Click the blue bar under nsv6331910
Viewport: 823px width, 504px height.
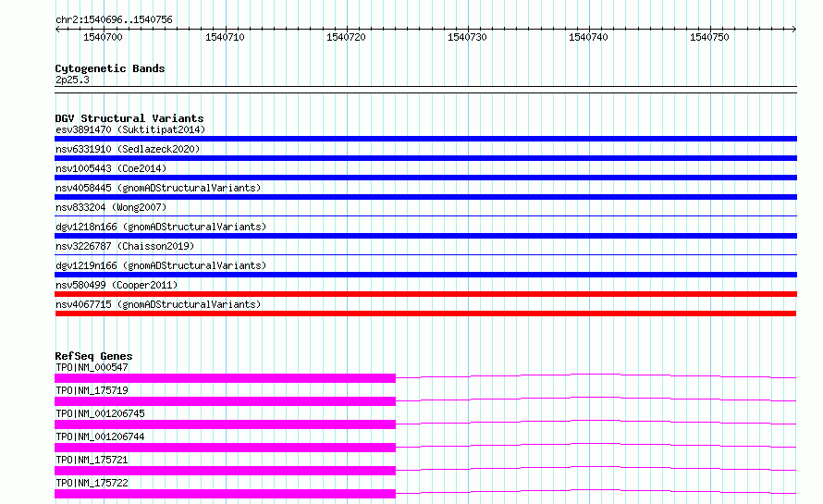425,158
